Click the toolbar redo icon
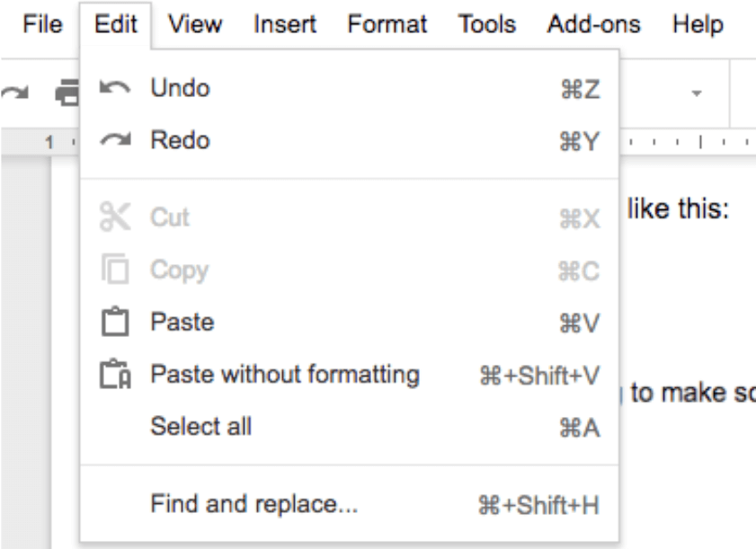 pos(14,92)
